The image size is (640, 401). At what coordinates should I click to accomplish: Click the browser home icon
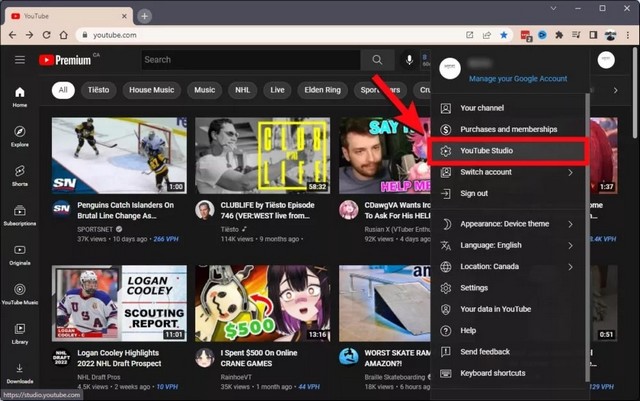point(63,35)
